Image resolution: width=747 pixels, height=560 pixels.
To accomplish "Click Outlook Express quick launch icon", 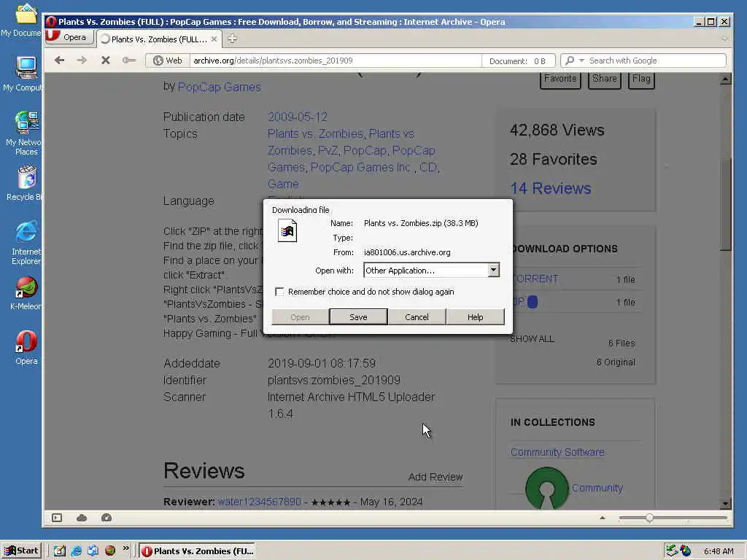I will point(93,551).
